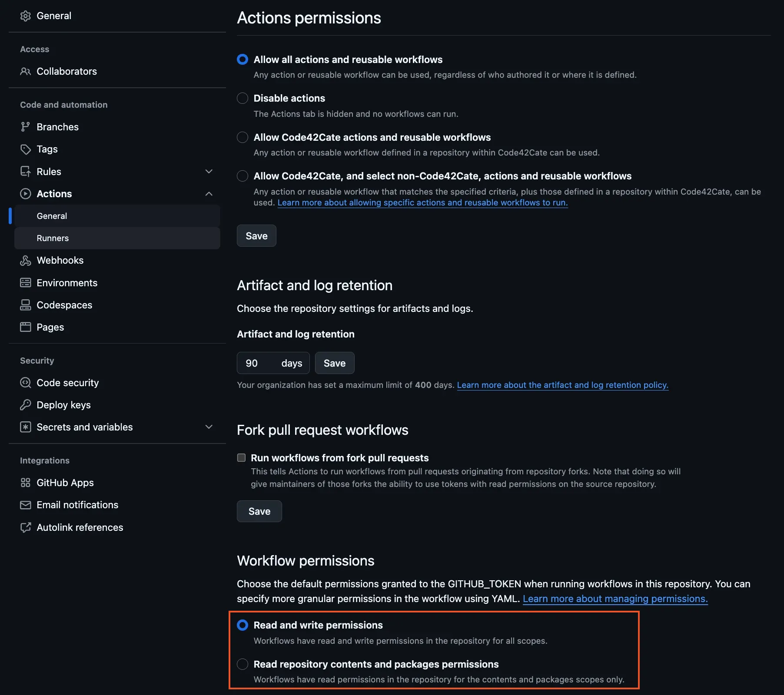The height and width of the screenshot is (695, 784).
Task: Open Code security via the shield icon
Action: pyautogui.click(x=26, y=383)
